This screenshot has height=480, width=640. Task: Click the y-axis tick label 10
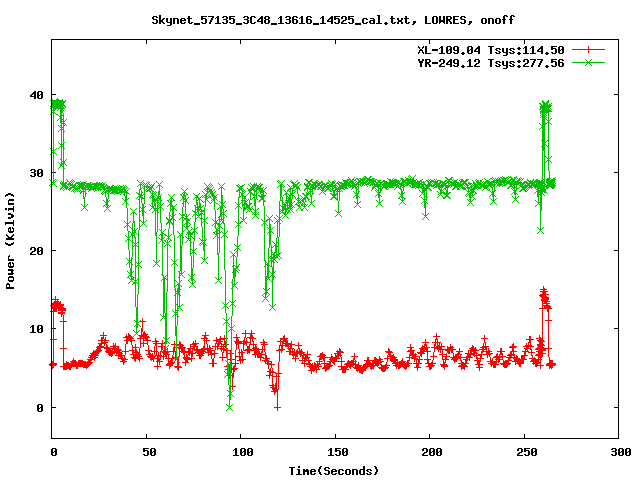tap(36, 329)
